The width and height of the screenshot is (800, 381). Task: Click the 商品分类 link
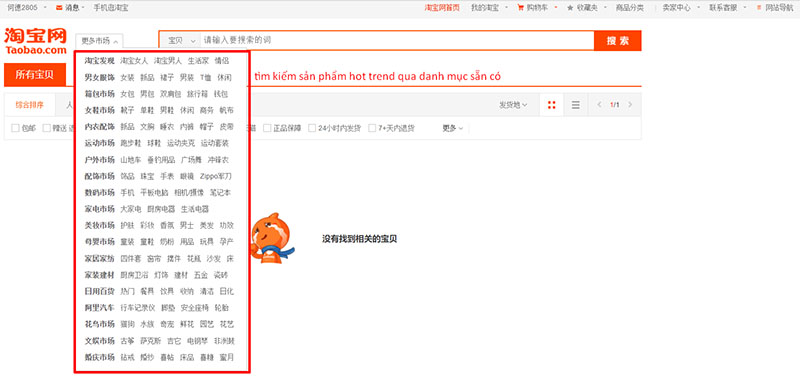coord(630,8)
